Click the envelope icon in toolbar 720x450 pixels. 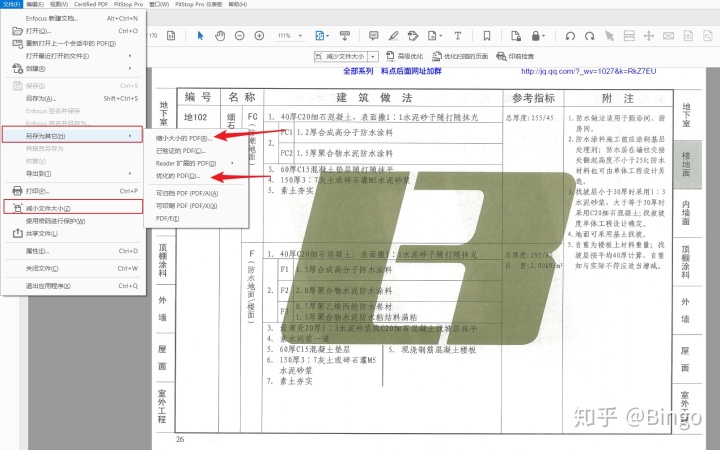coord(668,36)
